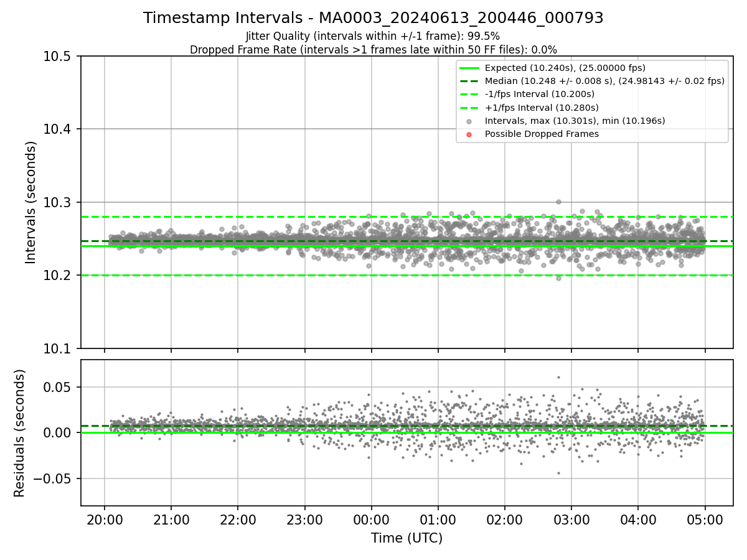Viewport: 747px width, 560px height.
Task: Click the 'Dropped Frame Rate' 0.0% subtitle line
Action: click(374, 50)
